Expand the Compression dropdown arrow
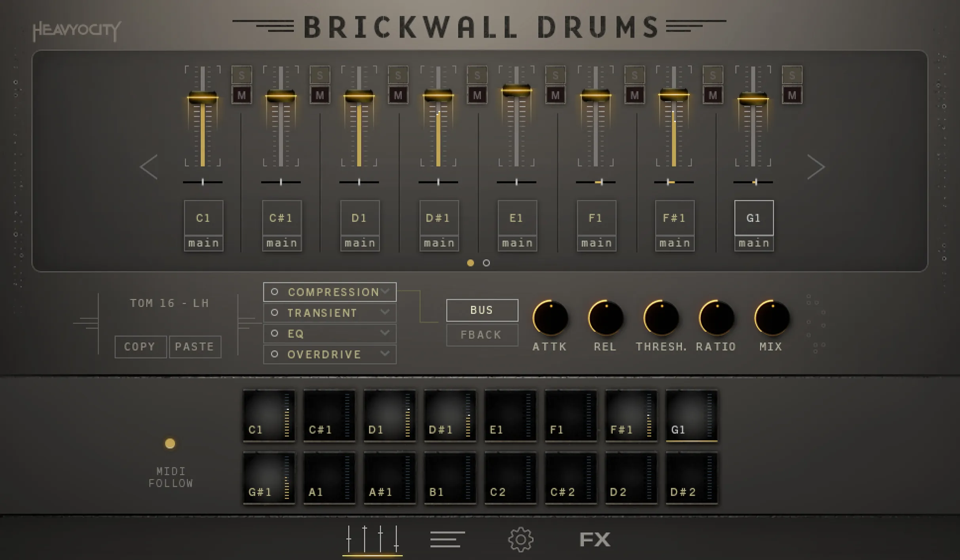Screen dimensions: 960x560 [385, 291]
